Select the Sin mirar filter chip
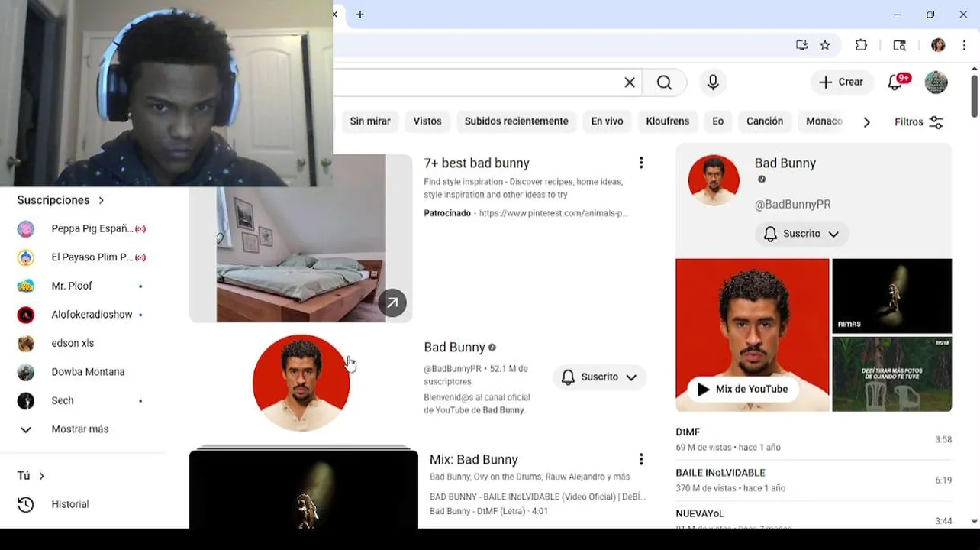 point(370,121)
